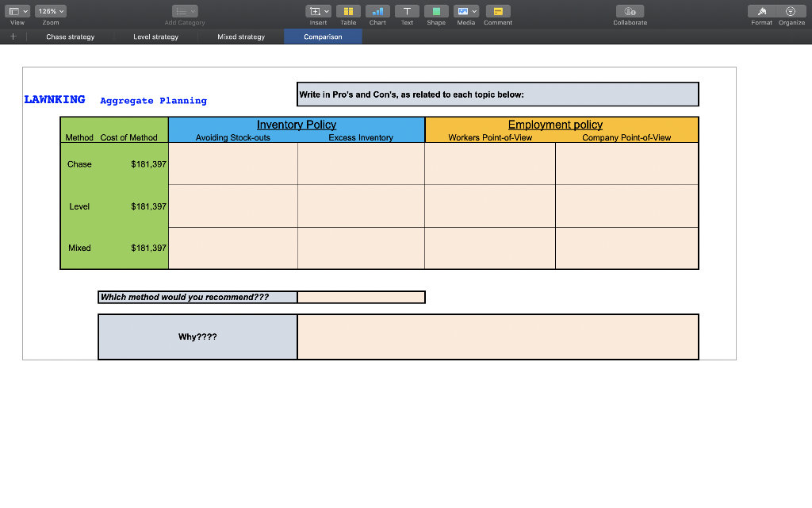Click the Add Category toolbar button
Image resolution: width=812 pixels, height=508 pixels.
[x=185, y=11]
